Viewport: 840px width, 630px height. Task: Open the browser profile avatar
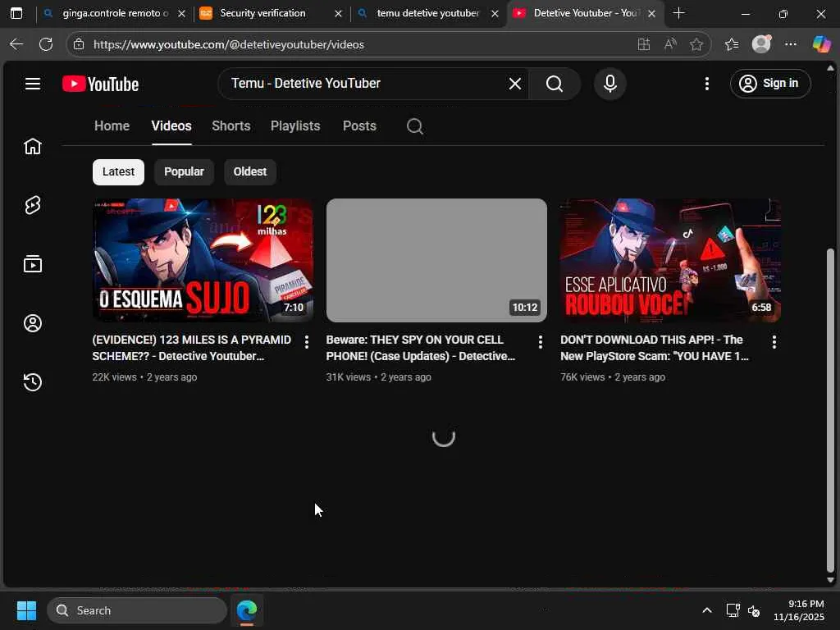coord(761,44)
